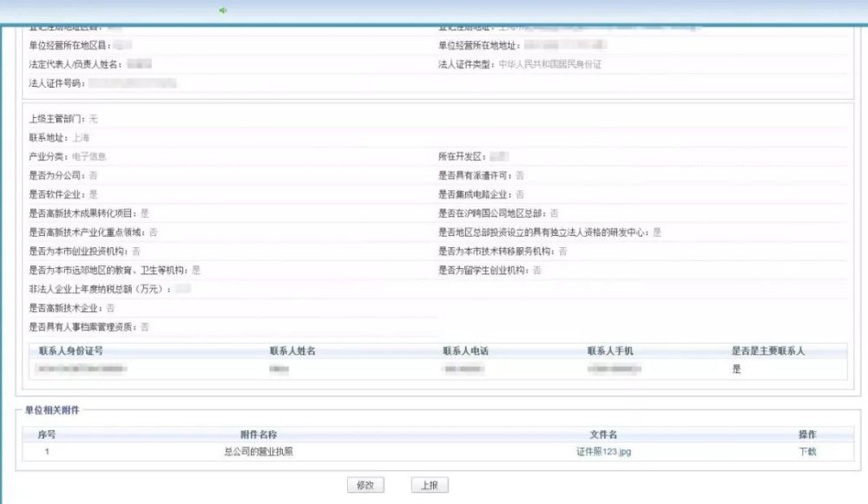Image resolution: width=868 pixels, height=504 pixels.
Task: Click the 所在开发区 label
Action: (462, 156)
